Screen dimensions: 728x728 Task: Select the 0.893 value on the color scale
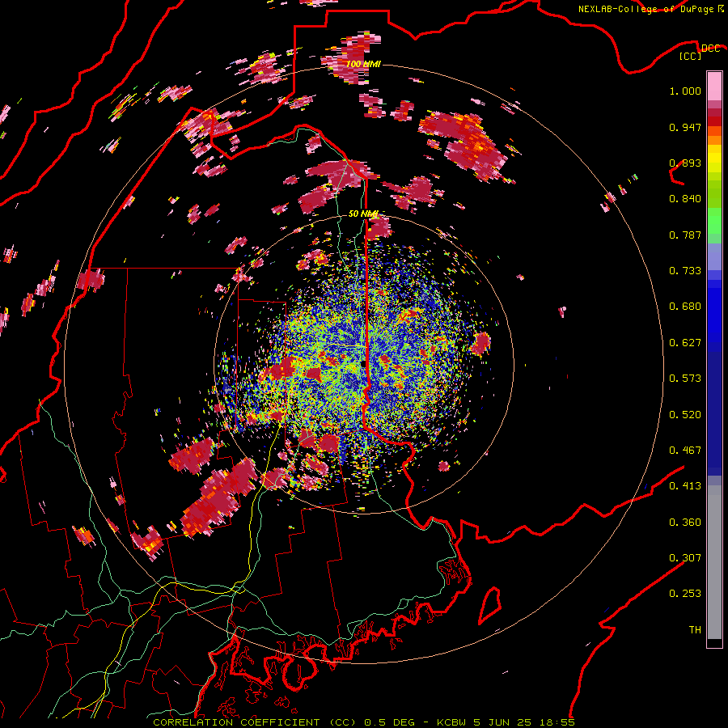point(685,163)
